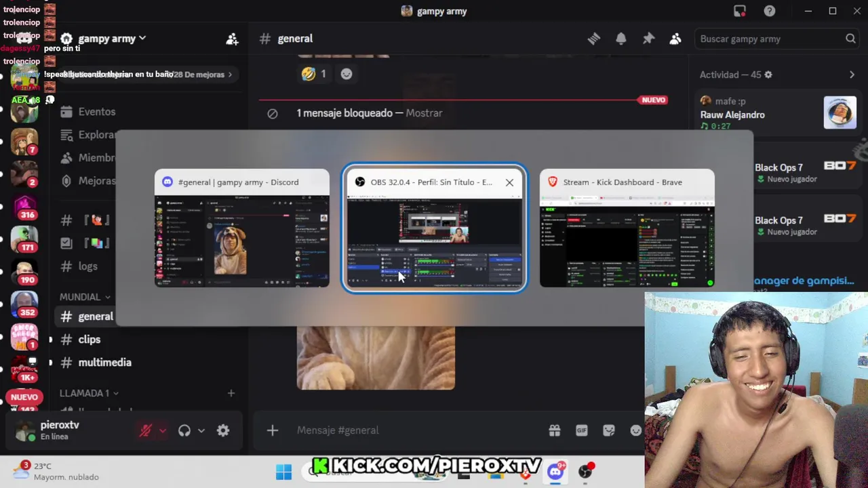The height and width of the screenshot is (488, 868).
Task: Open notification settings bell icon
Action: tap(621, 39)
